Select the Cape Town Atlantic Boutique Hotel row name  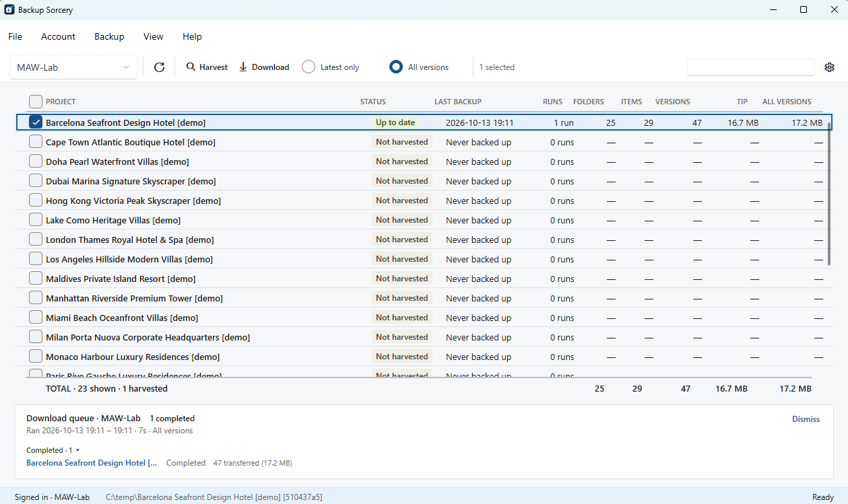pos(131,143)
